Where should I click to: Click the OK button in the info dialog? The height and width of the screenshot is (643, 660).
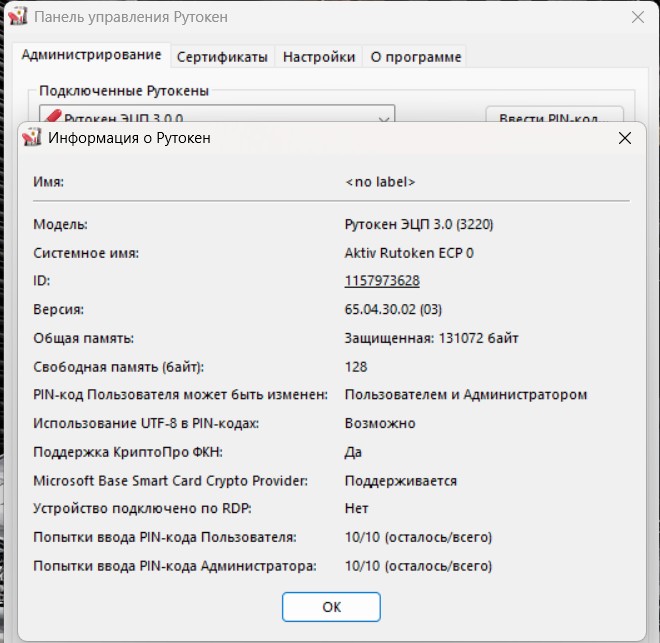click(331, 607)
